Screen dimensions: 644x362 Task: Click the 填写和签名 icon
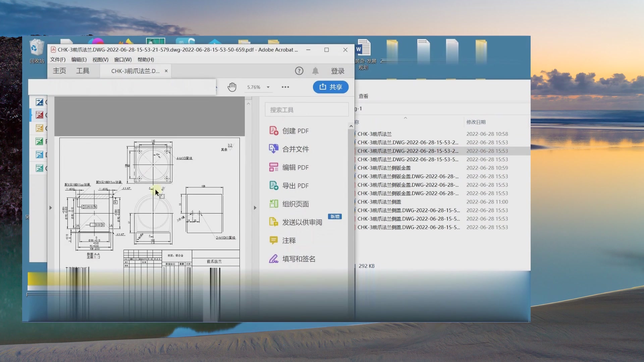point(273,258)
